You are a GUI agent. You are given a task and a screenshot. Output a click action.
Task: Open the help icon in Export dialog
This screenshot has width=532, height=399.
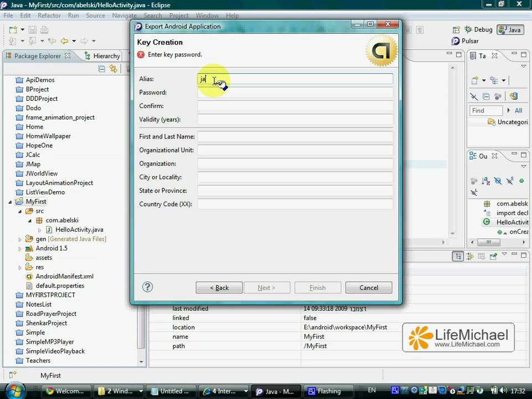(x=147, y=287)
